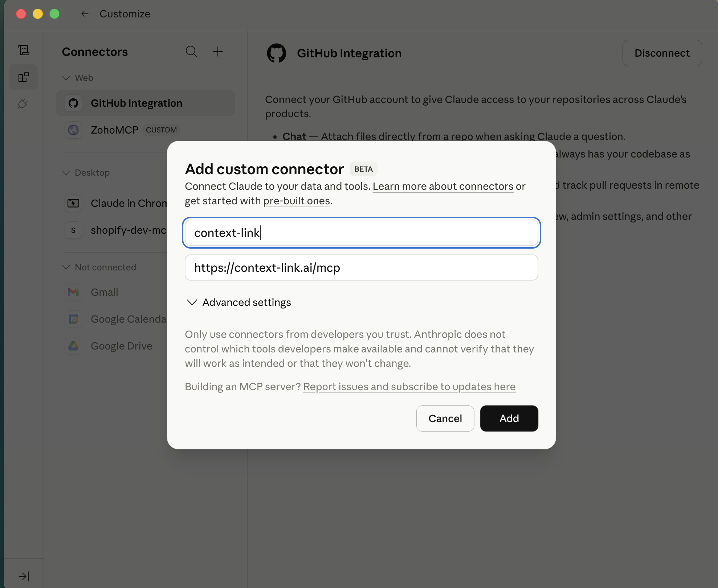Click the Google Calendar icon

(73, 319)
